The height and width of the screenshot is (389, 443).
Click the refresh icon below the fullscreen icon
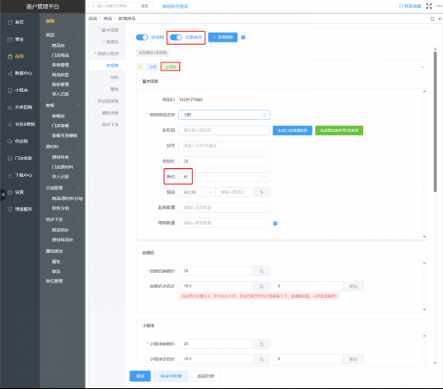point(433,19)
